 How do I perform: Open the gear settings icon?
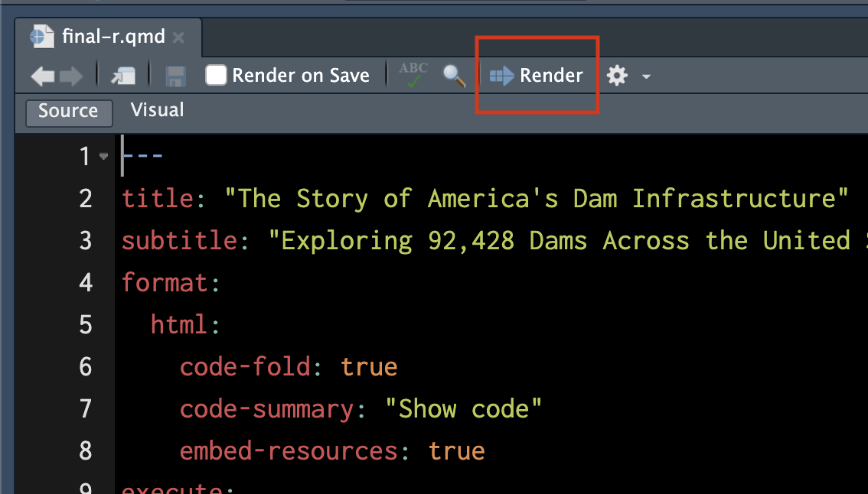click(x=617, y=76)
